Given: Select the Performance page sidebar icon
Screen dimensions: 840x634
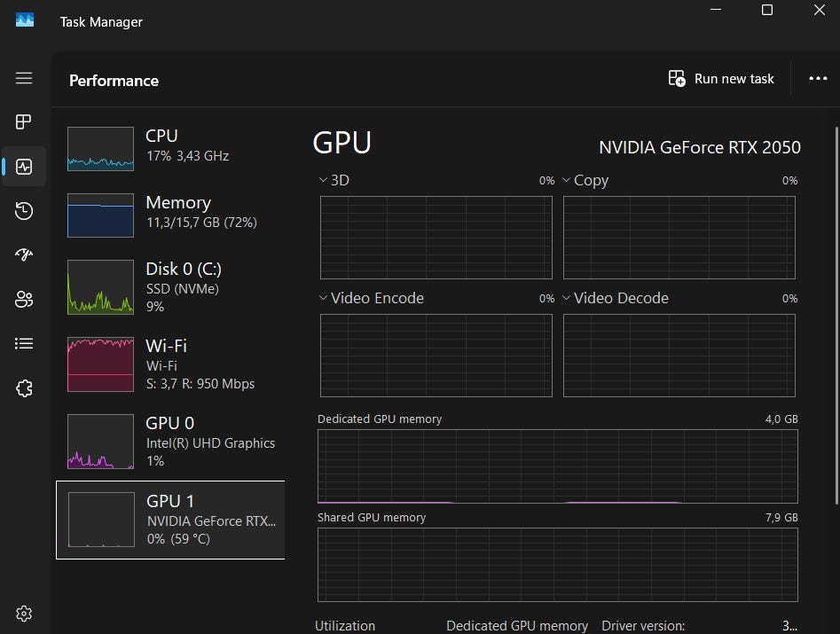Looking at the screenshot, I should coord(24,167).
